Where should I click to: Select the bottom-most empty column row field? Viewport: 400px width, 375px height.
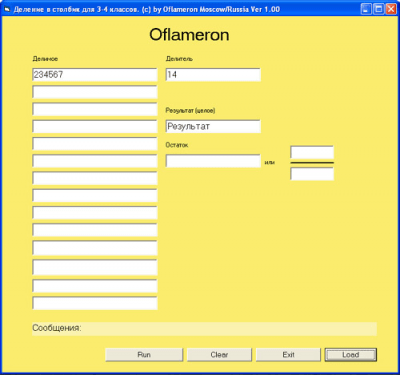click(95, 303)
